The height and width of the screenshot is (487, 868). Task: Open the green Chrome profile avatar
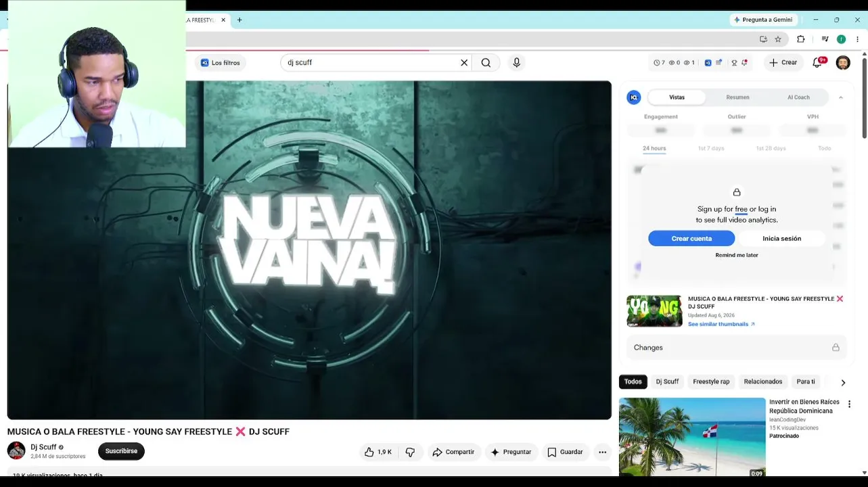tap(841, 39)
